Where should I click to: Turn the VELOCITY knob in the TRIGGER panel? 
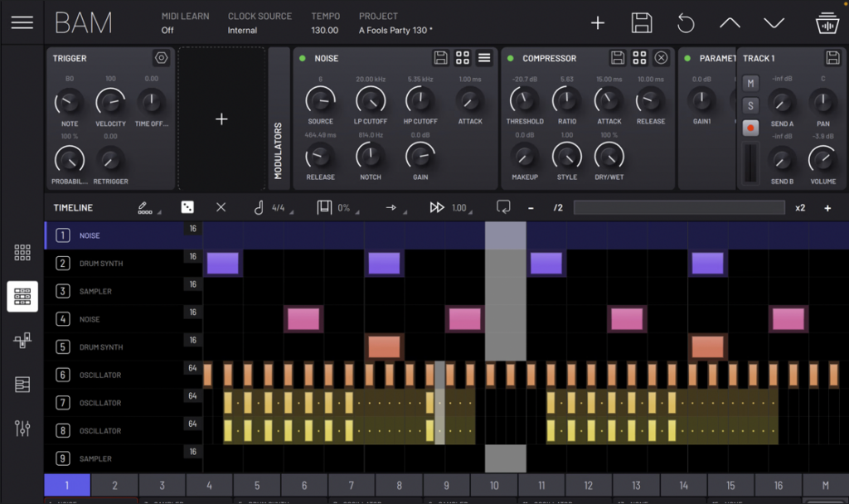(110, 105)
